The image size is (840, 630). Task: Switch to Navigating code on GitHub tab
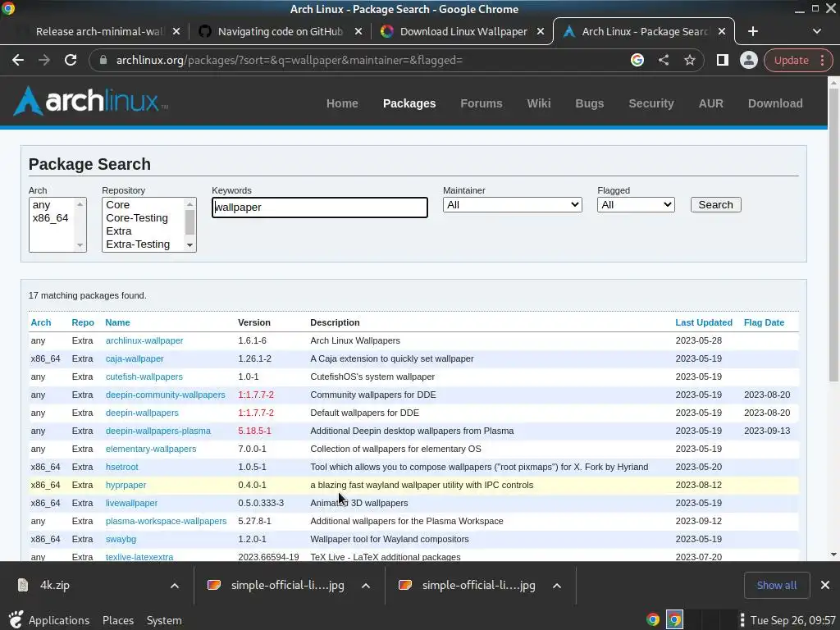coord(281,32)
